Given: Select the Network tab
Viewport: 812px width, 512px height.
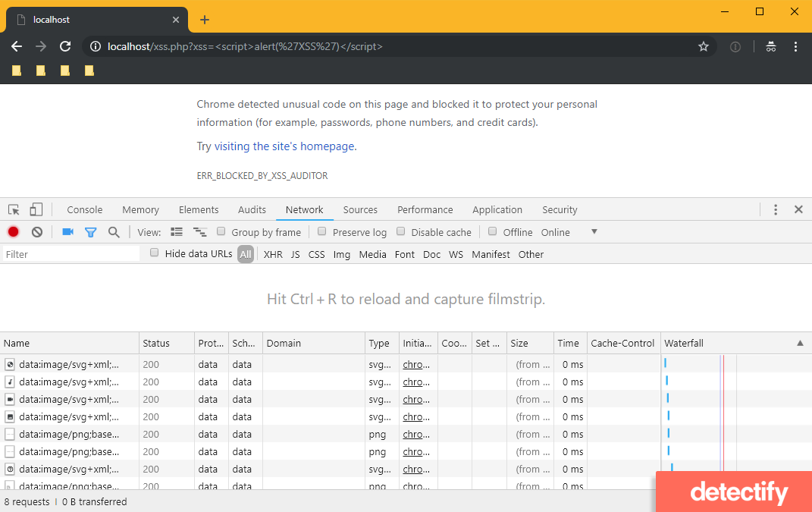Looking at the screenshot, I should [x=305, y=210].
